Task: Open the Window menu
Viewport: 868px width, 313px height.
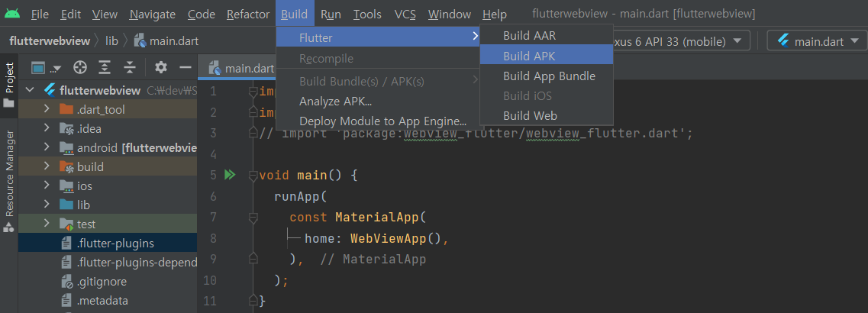Action: click(x=450, y=15)
